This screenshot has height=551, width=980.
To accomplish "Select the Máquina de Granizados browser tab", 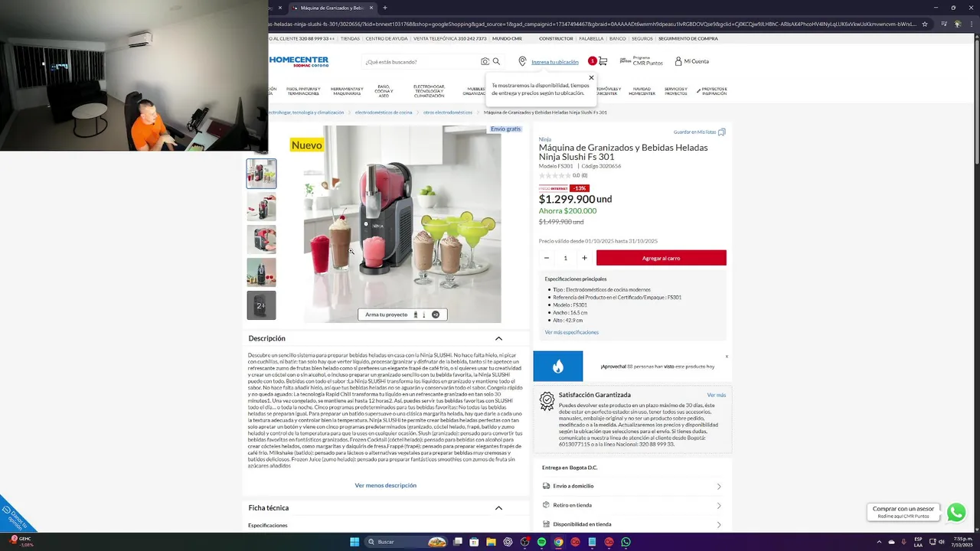I will tap(331, 8).
